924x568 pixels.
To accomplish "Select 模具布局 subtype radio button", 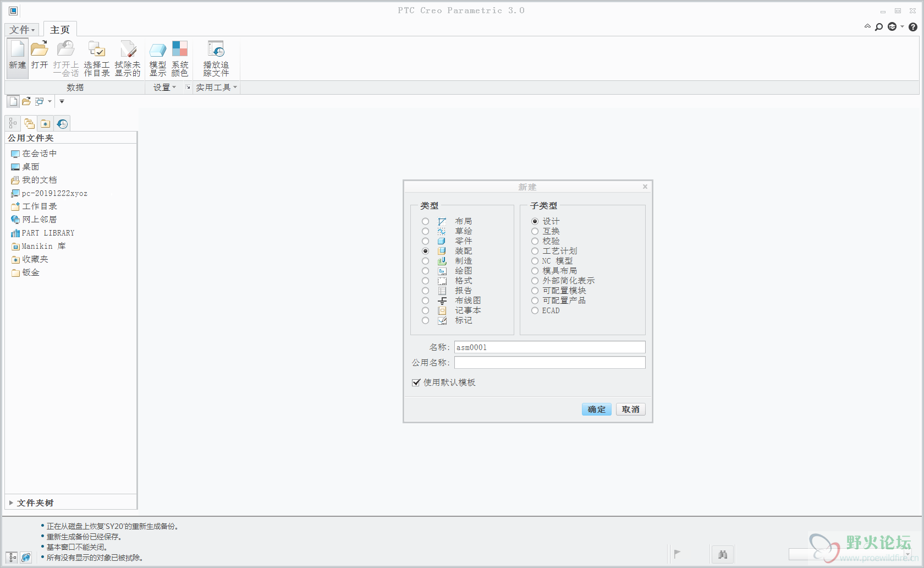I will (535, 271).
